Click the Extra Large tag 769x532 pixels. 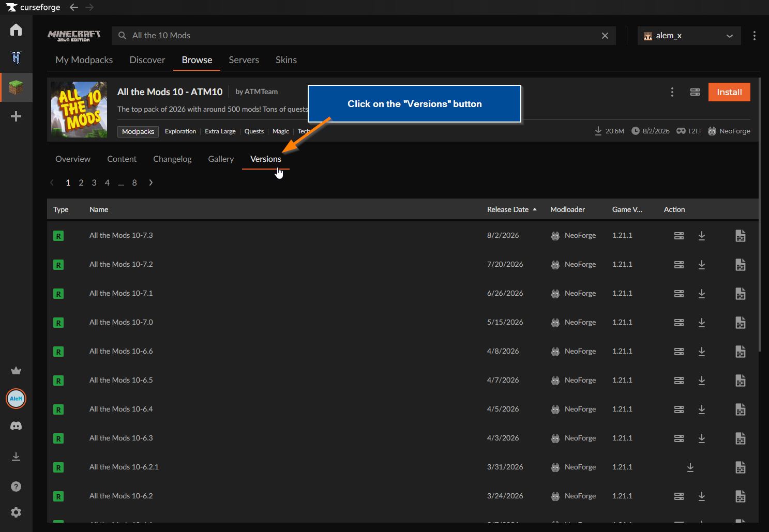coord(220,131)
